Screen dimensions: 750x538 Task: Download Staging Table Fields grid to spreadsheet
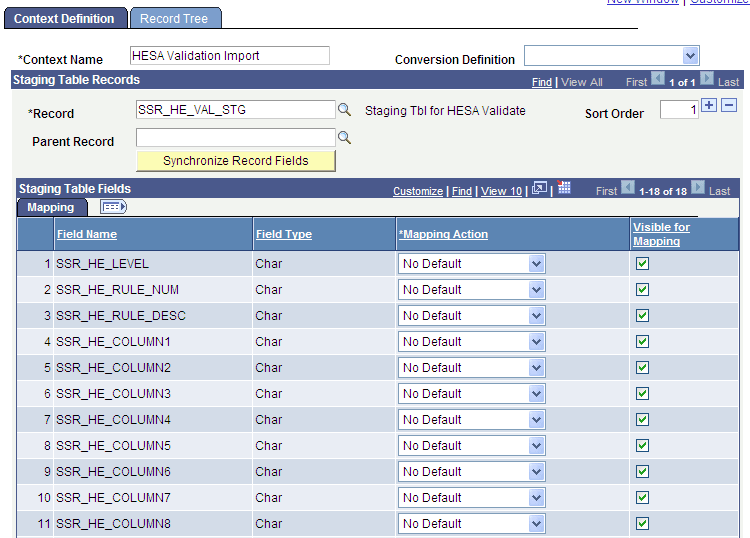pyautogui.click(x=563, y=187)
